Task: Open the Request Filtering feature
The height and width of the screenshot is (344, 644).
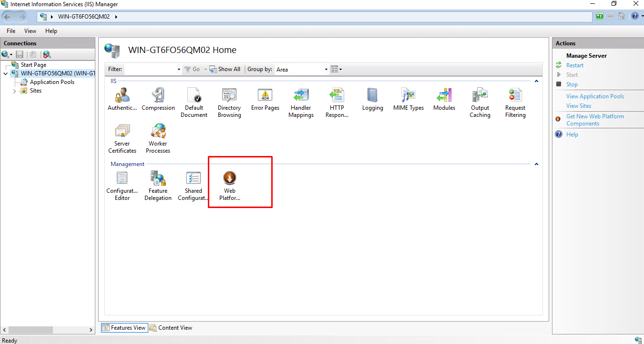Action: 515,102
